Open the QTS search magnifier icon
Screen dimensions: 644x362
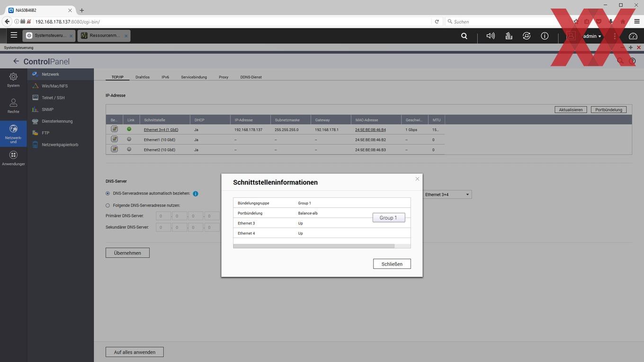[x=464, y=35]
